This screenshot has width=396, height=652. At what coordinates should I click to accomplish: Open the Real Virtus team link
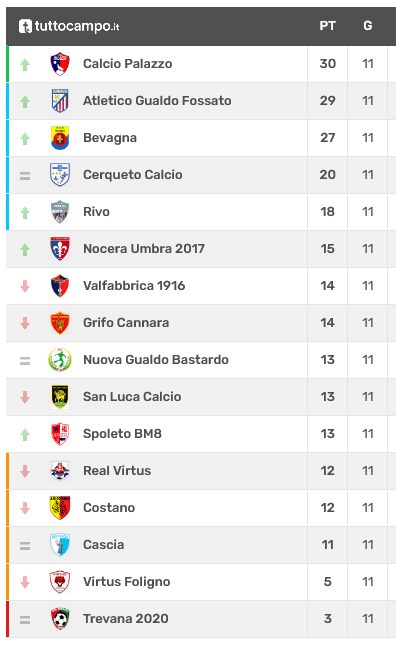coord(117,471)
